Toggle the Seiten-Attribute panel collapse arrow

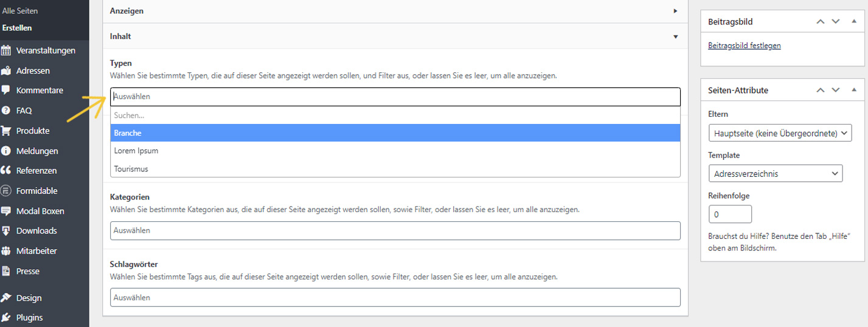(854, 90)
